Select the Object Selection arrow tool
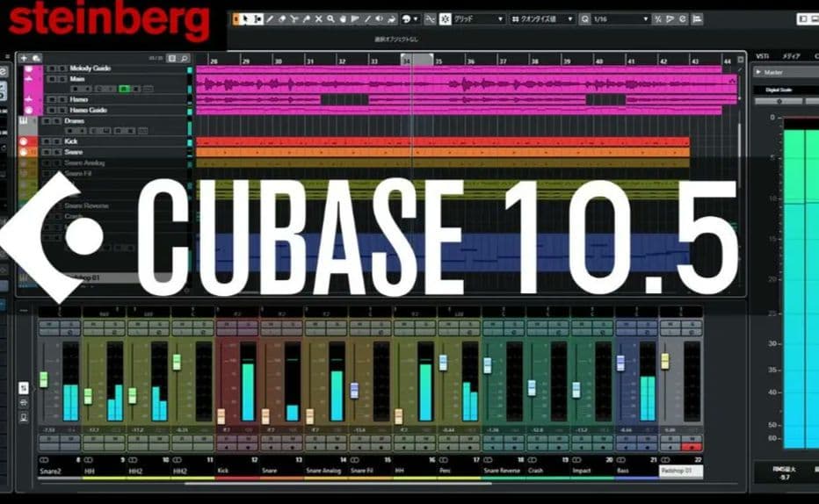This screenshot has height=504, width=819. coord(245,19)
